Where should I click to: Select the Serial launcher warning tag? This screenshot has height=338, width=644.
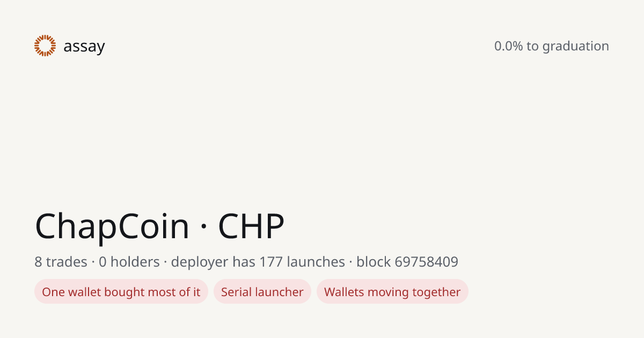point(262,292)
